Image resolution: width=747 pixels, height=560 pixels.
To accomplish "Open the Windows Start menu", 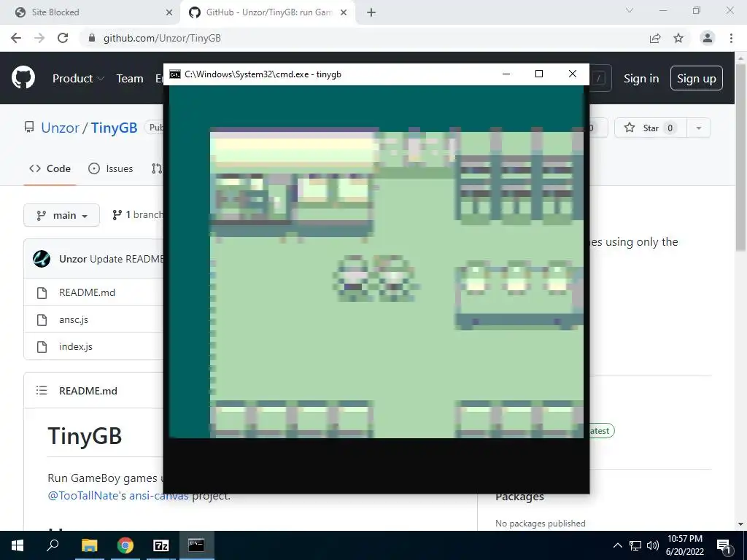I will point(18,545).
